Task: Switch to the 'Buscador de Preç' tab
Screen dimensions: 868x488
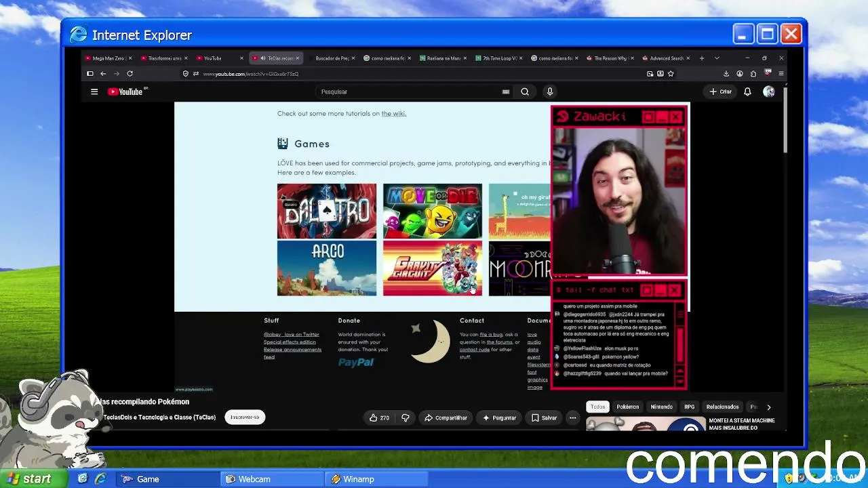Action: 332,58
